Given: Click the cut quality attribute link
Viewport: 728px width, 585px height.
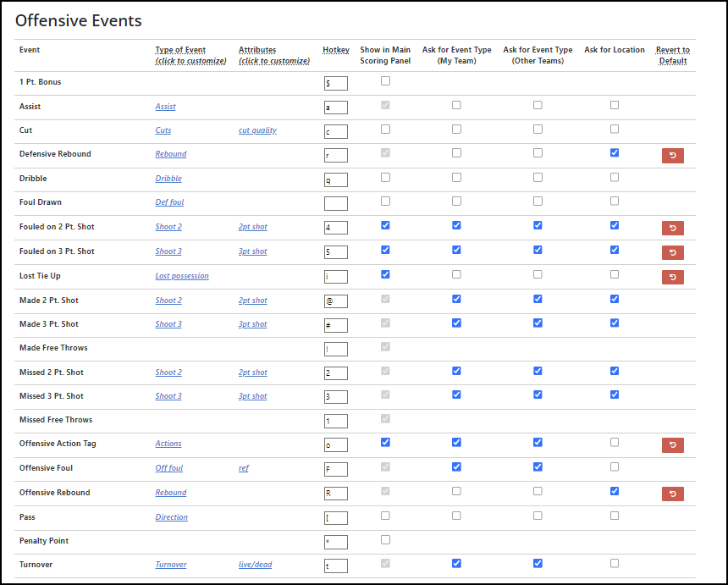Looking at the screenshot, I should [257, 130].
